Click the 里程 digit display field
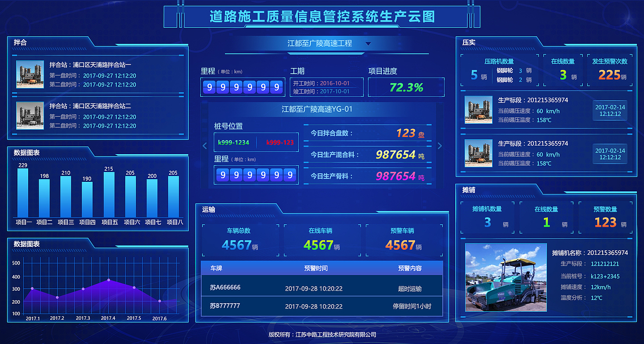 [242, 87]
